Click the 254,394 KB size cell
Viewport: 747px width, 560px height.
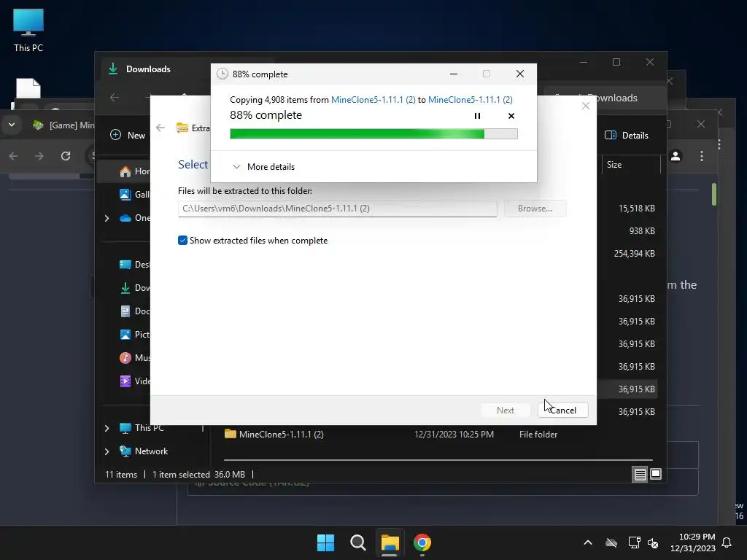coord(634,254)
